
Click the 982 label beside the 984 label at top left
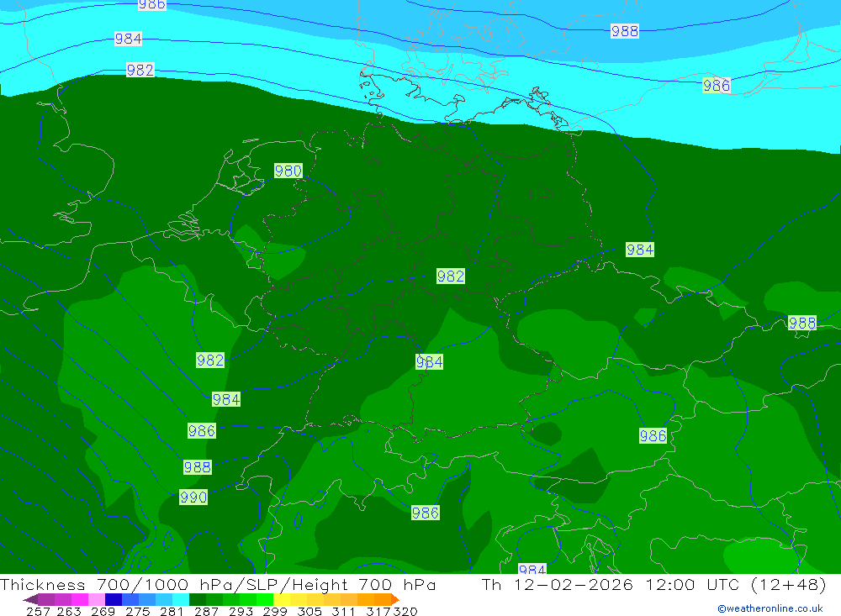(x=140, y=71)
